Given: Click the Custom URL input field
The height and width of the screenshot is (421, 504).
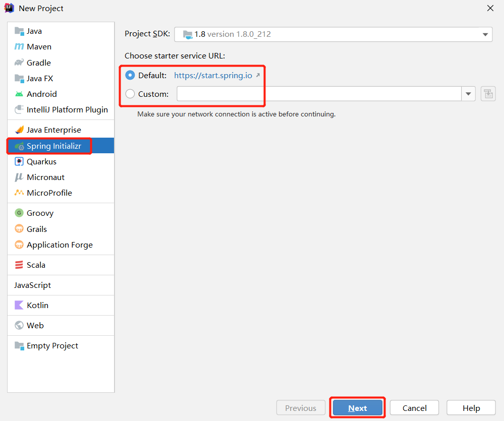Looking at the screenshot, I should coord(319,94).
